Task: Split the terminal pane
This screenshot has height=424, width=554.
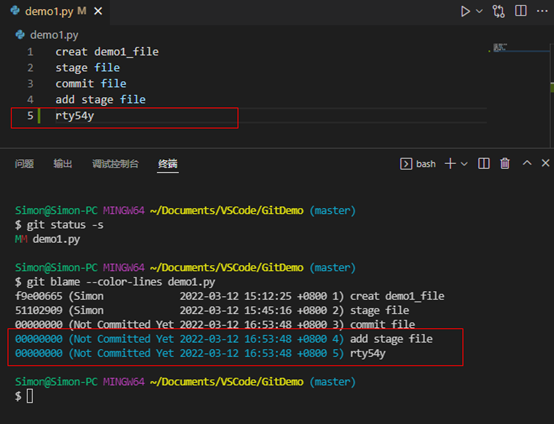Action: (x=484, y=164)
